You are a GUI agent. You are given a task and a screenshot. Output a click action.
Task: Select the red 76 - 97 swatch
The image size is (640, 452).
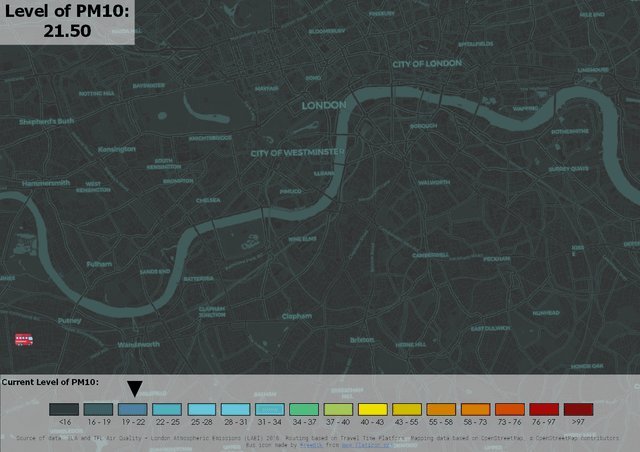tap(543, 410)
